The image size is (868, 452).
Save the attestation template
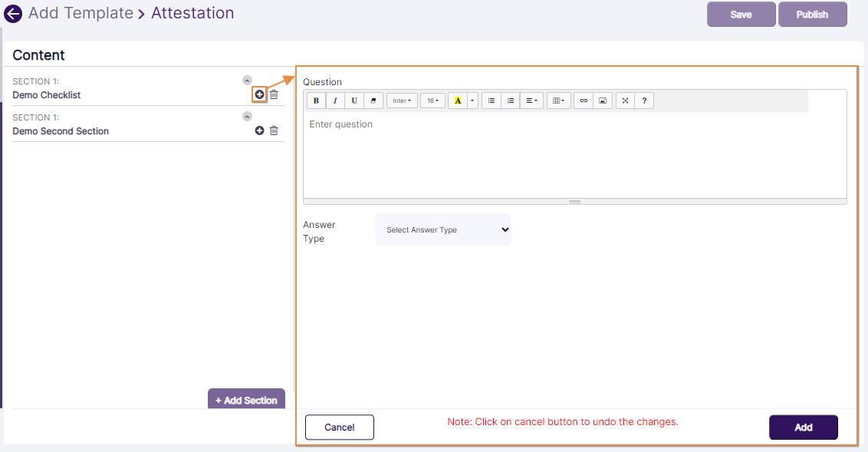click(x=740, y=14)
